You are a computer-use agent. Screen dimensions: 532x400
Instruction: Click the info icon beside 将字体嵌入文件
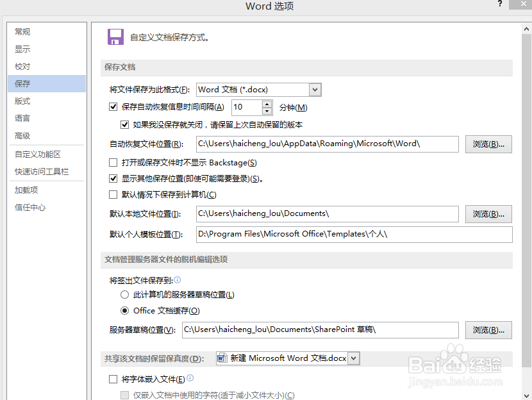(190, 378)
